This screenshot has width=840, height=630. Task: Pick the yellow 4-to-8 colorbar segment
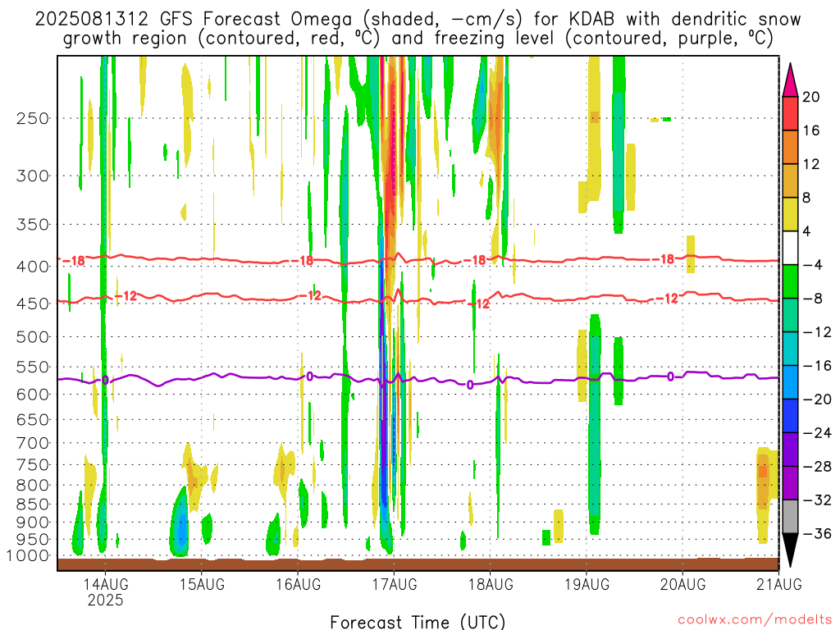coord(790,214)
